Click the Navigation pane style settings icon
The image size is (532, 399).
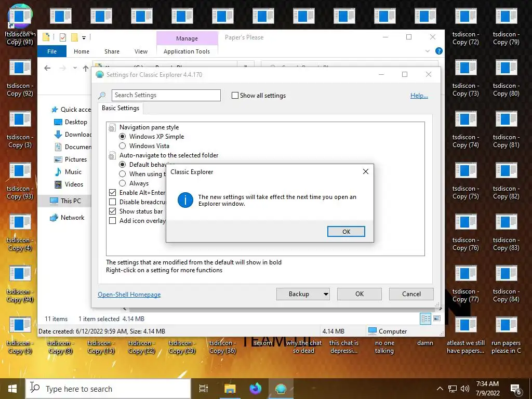(x=112, y=128)
